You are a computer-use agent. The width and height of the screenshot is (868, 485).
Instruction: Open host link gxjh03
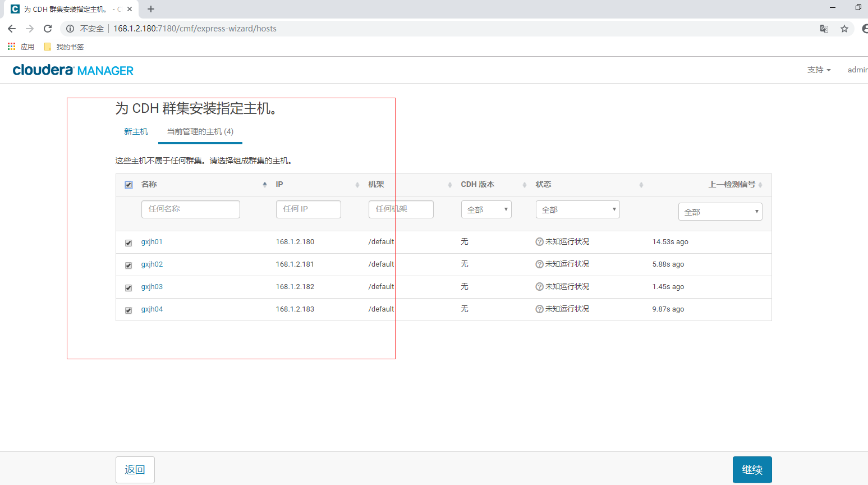(152, 287)
